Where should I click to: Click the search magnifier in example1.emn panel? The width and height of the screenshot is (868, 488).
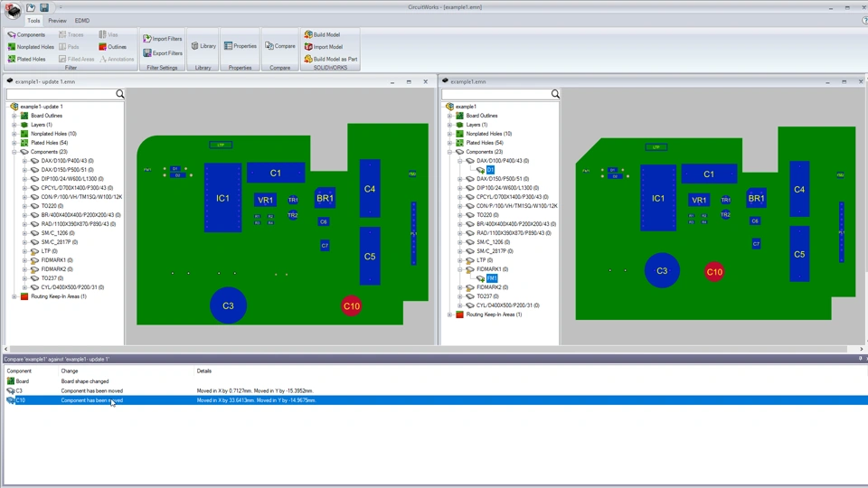555,94
